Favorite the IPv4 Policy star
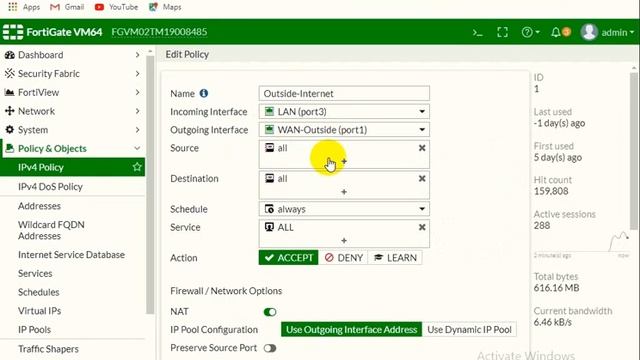The height and width of the screenshot is (360, 640). point(137,167)
